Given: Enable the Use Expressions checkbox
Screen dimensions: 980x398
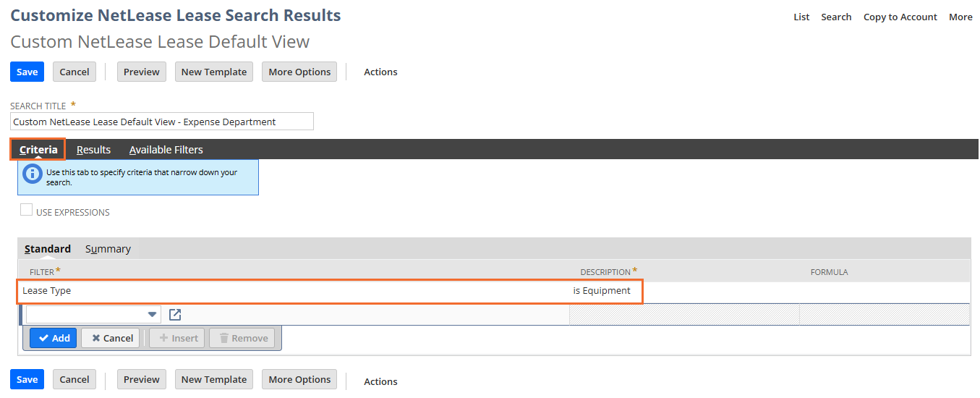Looking at the screenshot, I should [x=27, y=211].
